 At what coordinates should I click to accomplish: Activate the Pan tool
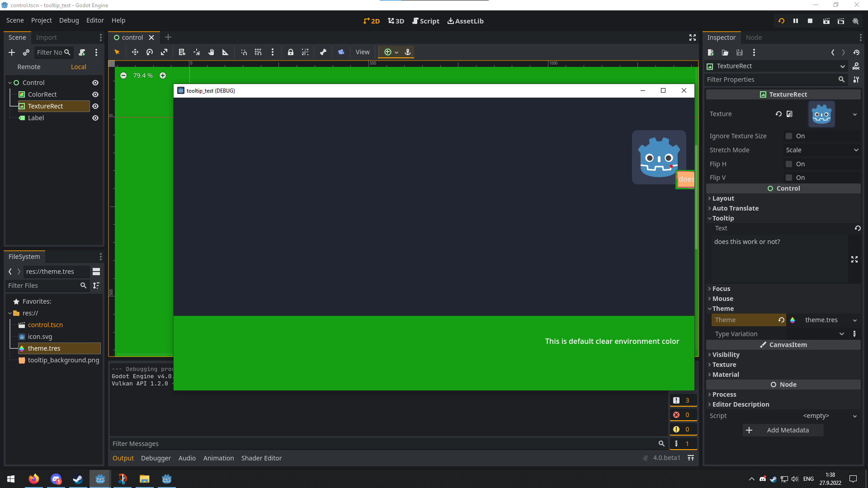211,52
